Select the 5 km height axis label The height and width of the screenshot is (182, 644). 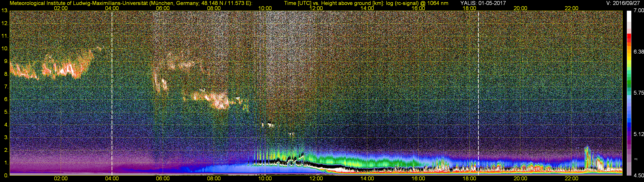click(x=6, y=112)
